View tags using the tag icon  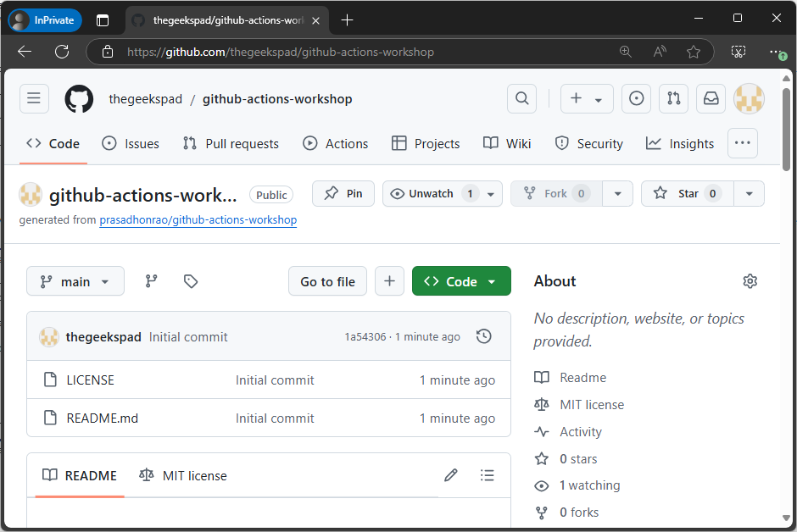click(x=191, y=281)
